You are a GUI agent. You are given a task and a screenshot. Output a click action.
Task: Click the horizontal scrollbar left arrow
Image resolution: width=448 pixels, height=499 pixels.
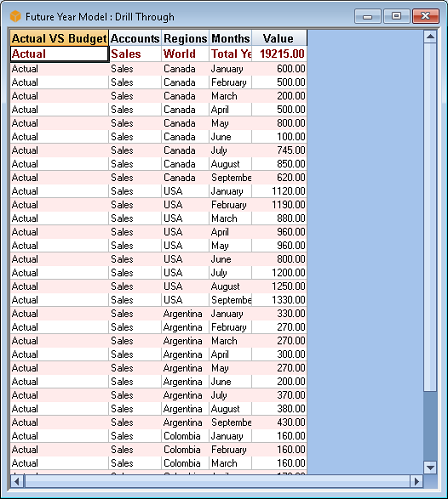17,481
